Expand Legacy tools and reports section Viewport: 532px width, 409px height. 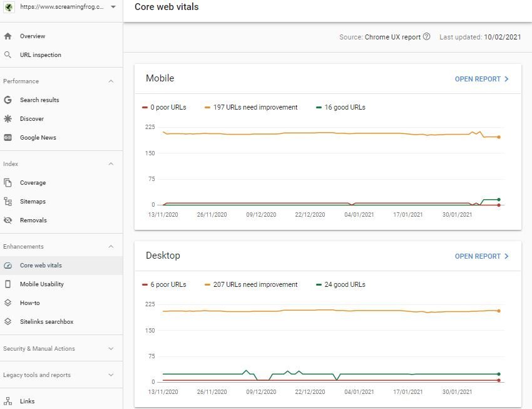111,375
